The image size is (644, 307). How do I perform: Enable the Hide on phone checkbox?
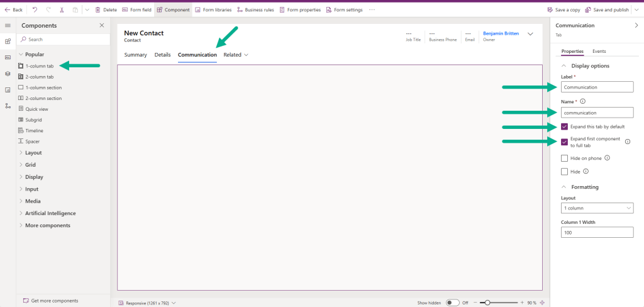click(564, 159)
